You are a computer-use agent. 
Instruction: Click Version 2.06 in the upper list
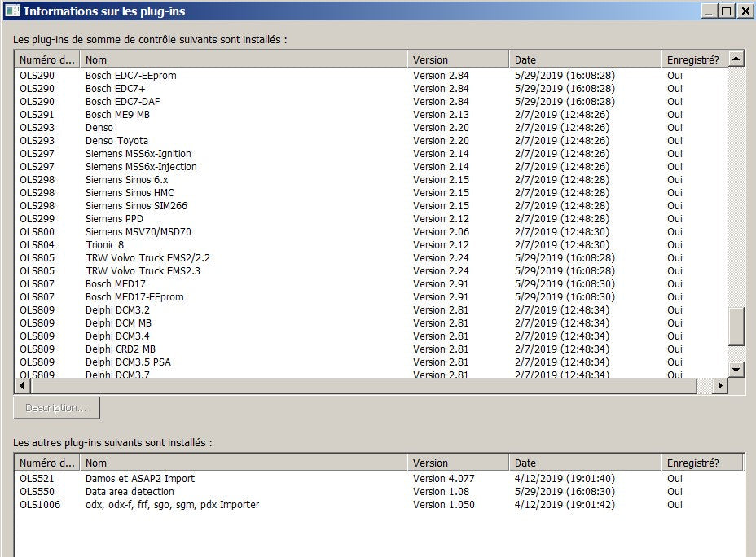coord(441,232)
